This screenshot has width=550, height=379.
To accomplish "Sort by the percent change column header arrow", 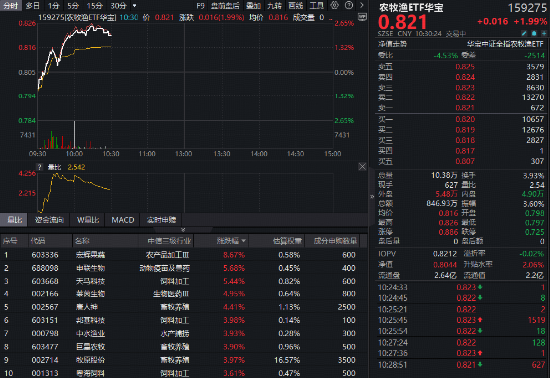I will [x=244, y=241].
